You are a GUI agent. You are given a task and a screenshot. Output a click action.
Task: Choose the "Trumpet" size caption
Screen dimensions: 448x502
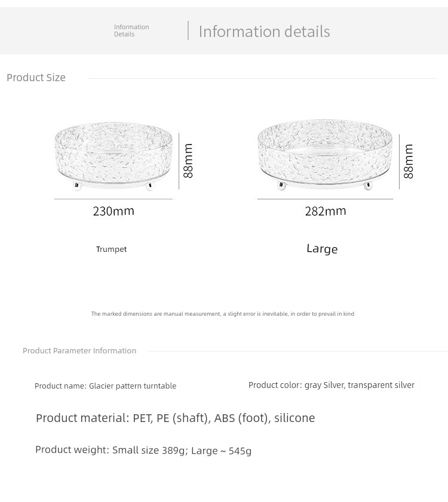[111, 249]
